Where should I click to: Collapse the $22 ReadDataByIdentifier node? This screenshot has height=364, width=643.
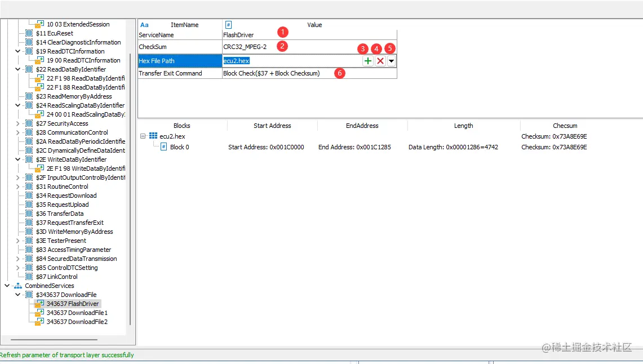tap(17, 69)
